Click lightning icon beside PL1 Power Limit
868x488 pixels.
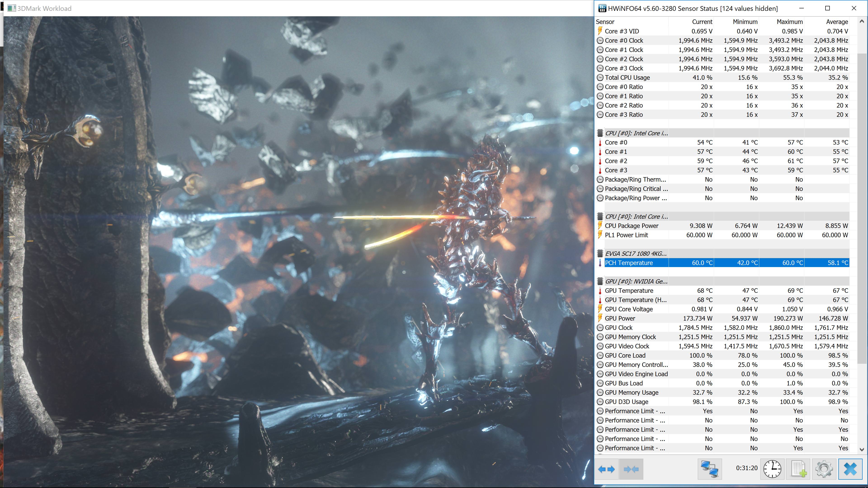[600, 235]
